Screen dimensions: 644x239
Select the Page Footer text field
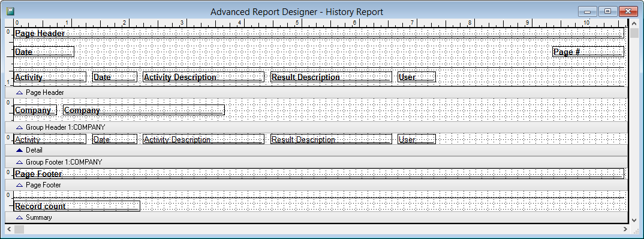pyautogui.click(x=319, y=174)
